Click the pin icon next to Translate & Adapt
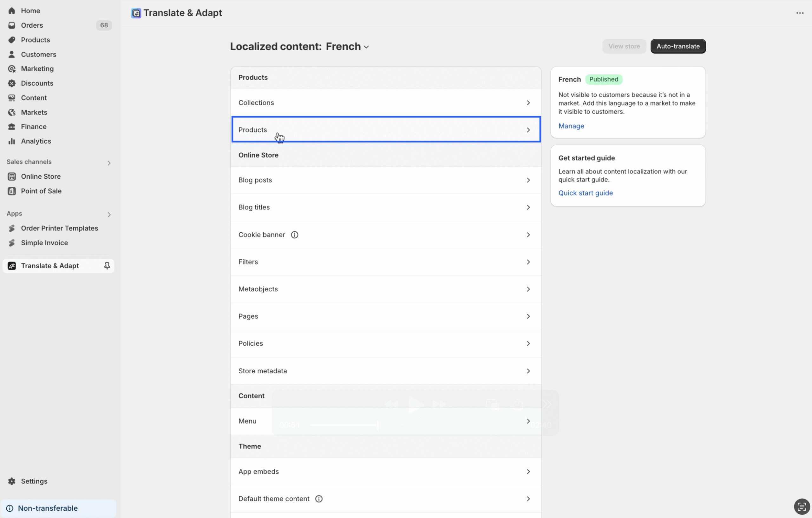812x518 pixels. 107,266
